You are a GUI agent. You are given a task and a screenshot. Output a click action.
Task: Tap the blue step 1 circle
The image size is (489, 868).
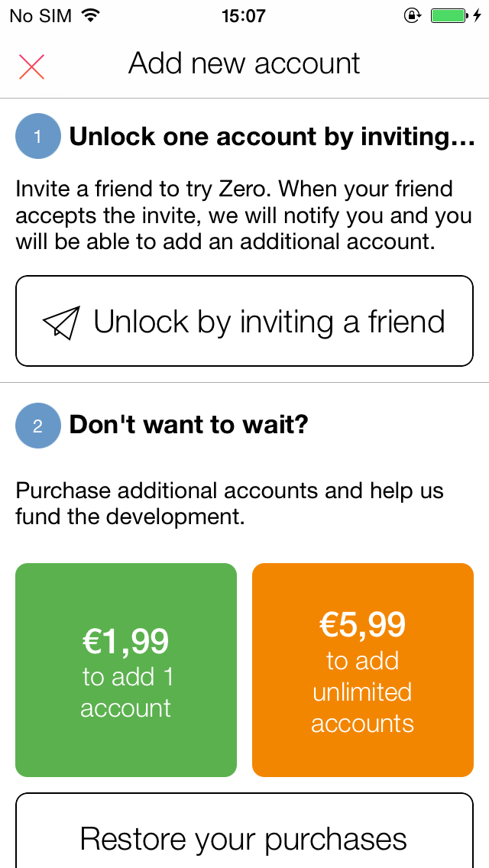(x=37, y=136)
